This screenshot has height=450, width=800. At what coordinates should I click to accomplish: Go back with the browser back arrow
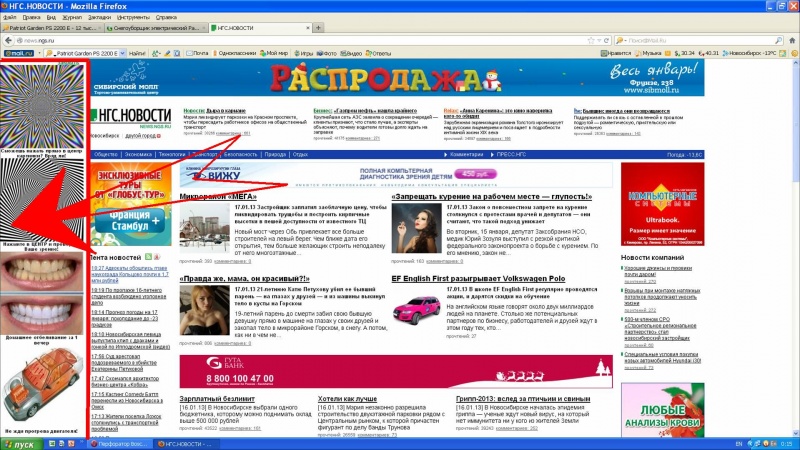8,40
